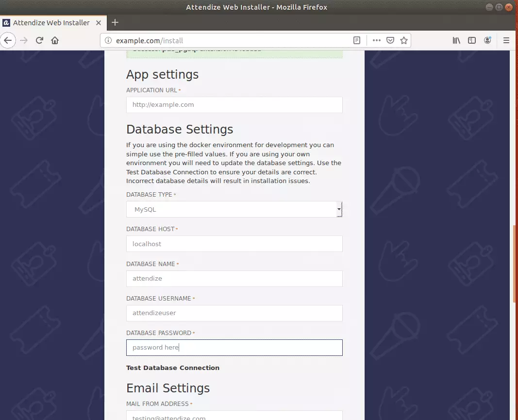Bookmark this page with the star icon
Image resolution: width=518 pixels, height=420 pixels.
[x=404, y=40]
